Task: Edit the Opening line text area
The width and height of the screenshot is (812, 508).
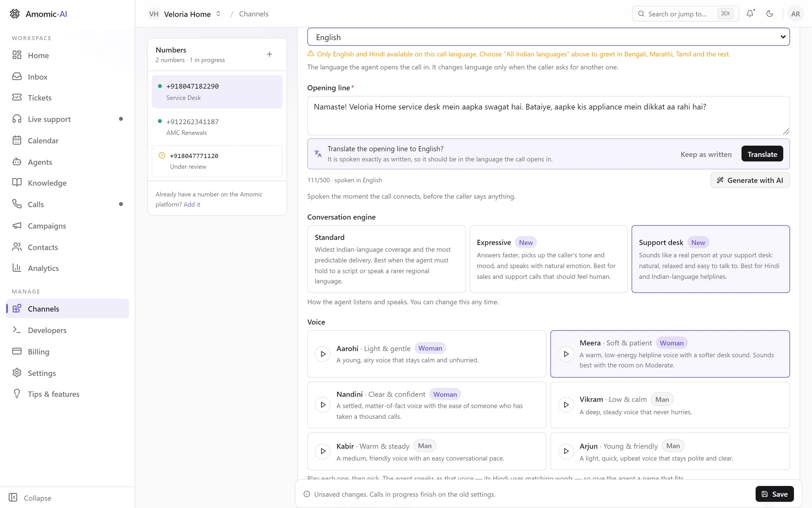Action: click(x=548, y=116)
